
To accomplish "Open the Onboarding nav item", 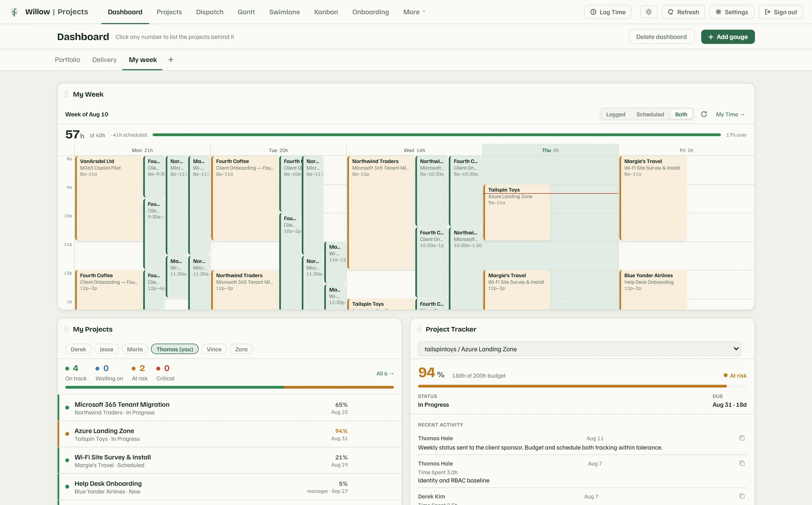I will coord(370,12).
